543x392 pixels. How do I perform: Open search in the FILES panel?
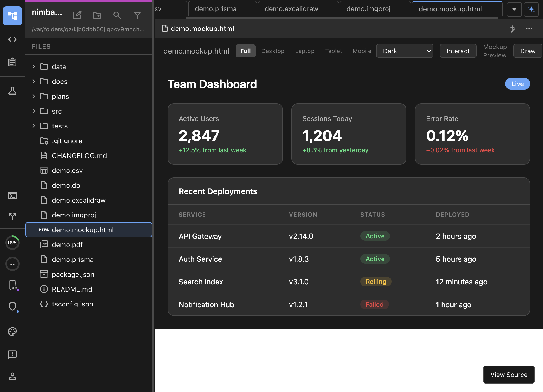[x=117, y=15]
